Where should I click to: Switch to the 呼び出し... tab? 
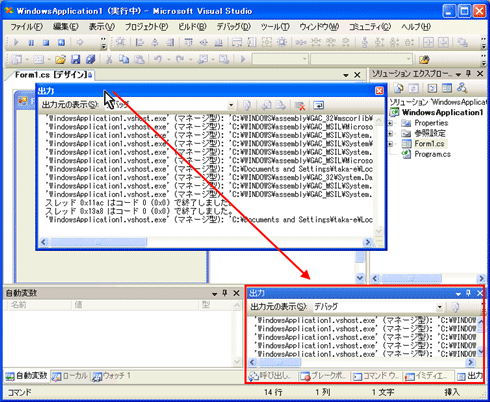[271, 376]
